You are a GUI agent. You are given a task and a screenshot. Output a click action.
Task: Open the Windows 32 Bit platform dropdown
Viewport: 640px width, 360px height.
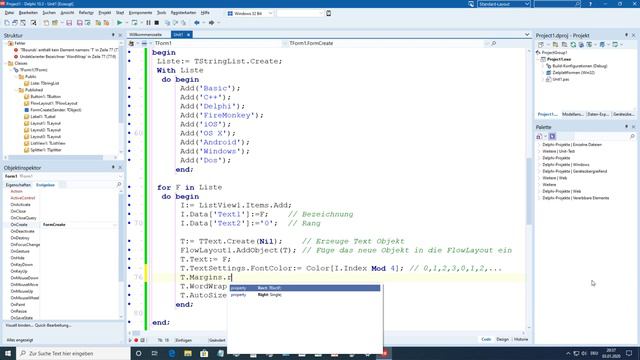coord(270,13)
